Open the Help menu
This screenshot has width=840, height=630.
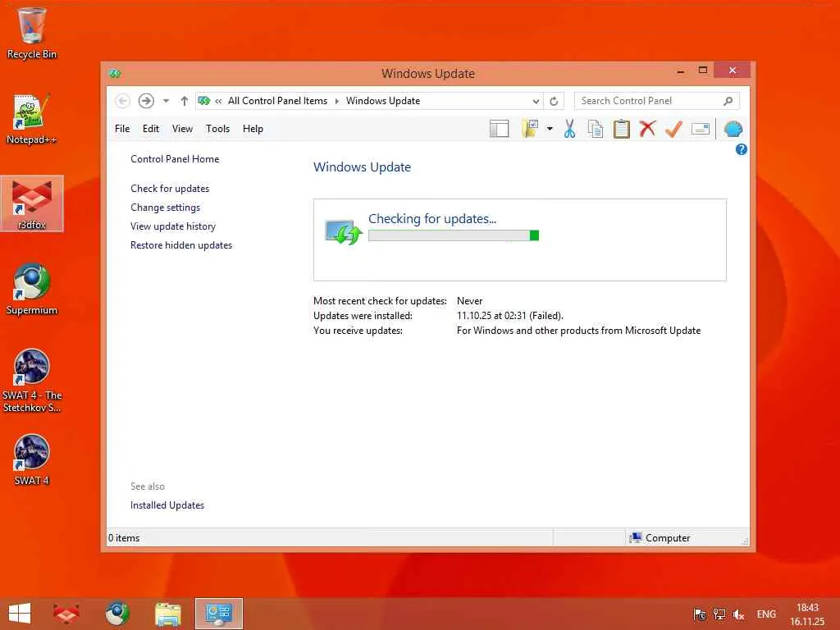pos(253,129)
